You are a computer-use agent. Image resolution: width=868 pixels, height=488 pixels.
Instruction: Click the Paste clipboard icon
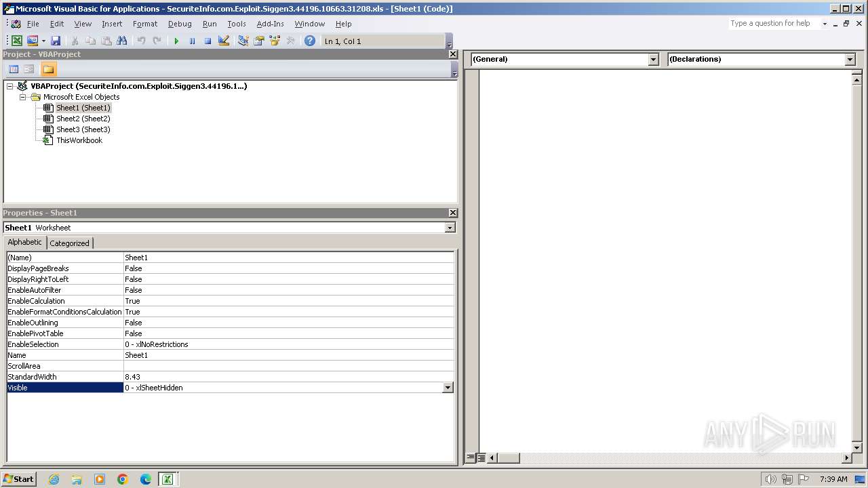pyautogui.click(x=106, y=41)
